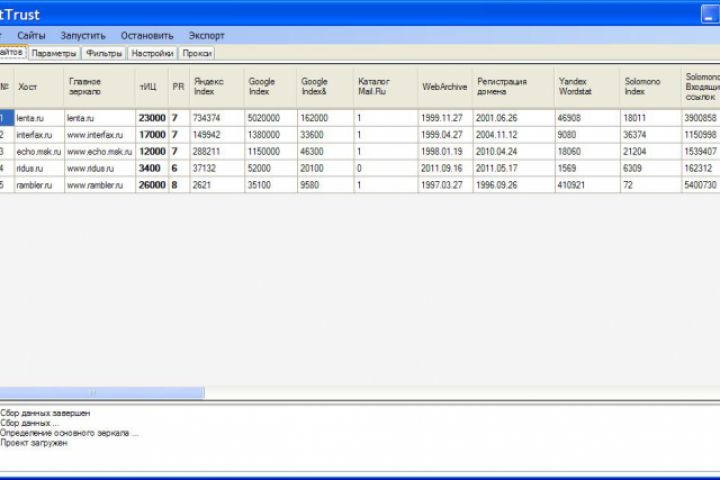Click the www.echo.msk.ru mirror cell

(100, 151)
